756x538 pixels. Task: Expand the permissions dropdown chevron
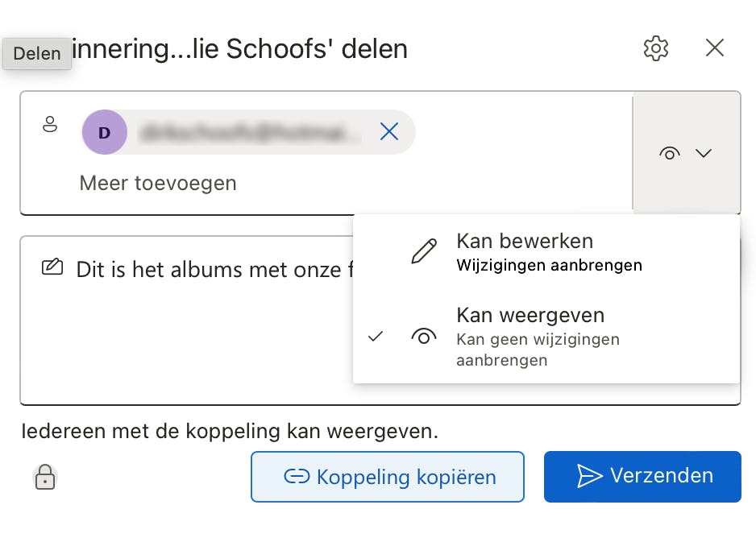pyautogui.click(x=704, y=153)
